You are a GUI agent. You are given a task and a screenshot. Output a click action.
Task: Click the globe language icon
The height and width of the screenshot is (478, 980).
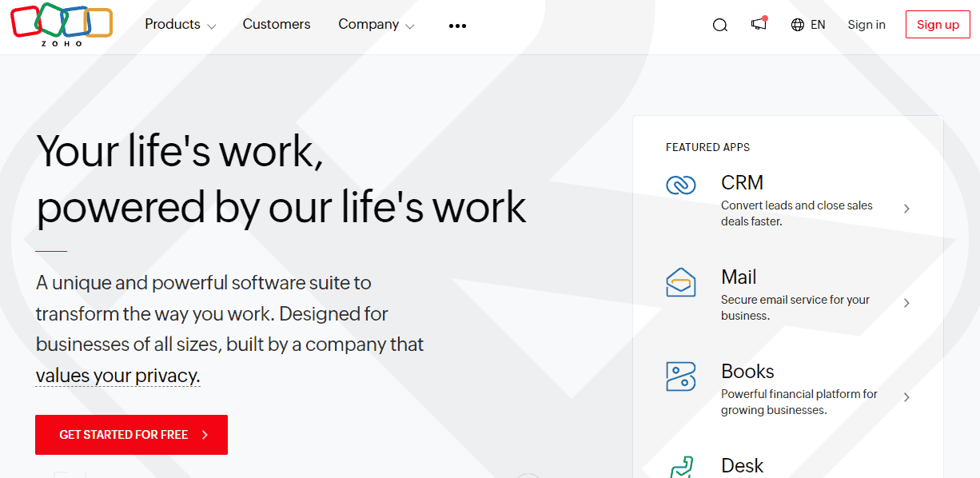tap(798, 25)
